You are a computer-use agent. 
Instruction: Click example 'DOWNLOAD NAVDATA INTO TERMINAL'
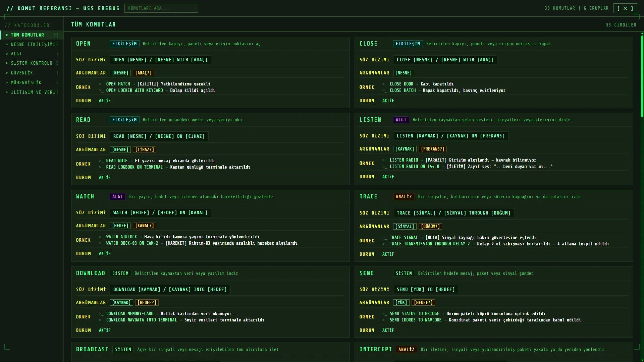(x=142, y=320)
